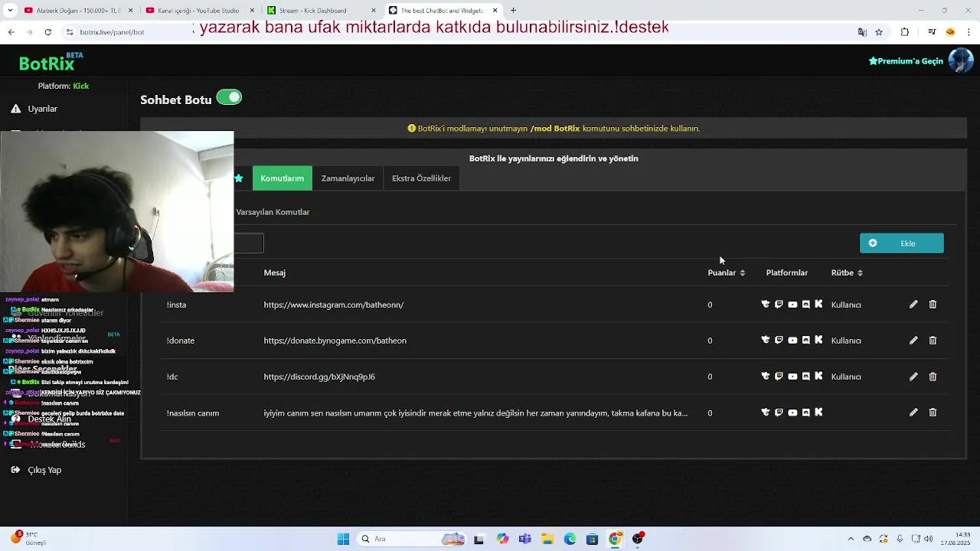Viewport: 980px width, 551px height.
Task: Click the Trovo icon in !nasılsın canım row
Action: tap(766, 412)
